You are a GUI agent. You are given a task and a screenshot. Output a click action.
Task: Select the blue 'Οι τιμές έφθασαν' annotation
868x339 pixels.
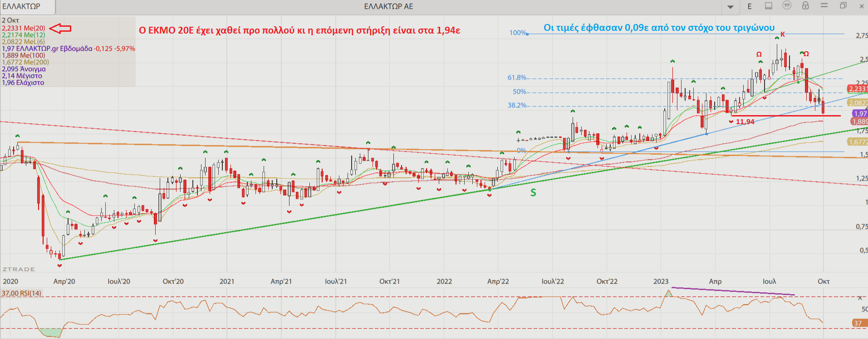pyautogui.click(x=659, y=28)
